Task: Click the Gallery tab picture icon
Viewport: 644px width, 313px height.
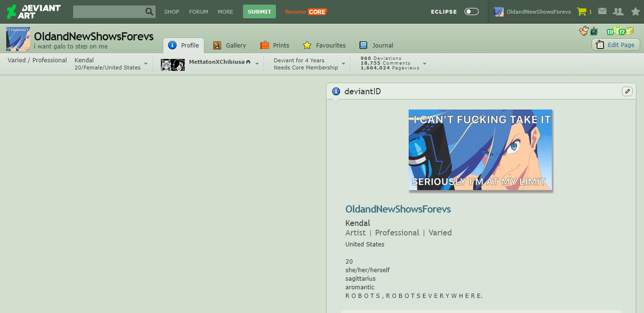Action: 217,45
